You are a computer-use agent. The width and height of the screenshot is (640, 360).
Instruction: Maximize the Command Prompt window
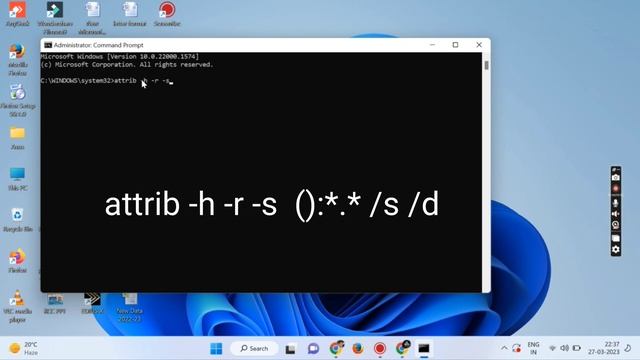tap(456, 45)
